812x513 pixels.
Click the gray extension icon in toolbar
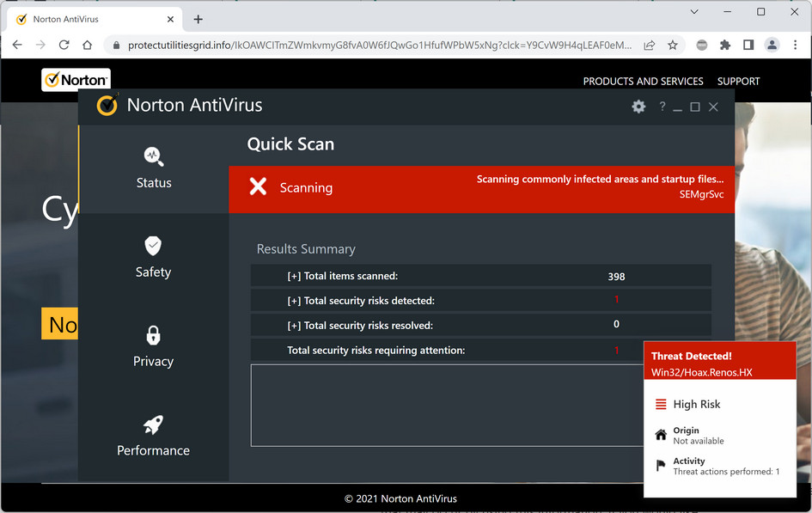702,45
